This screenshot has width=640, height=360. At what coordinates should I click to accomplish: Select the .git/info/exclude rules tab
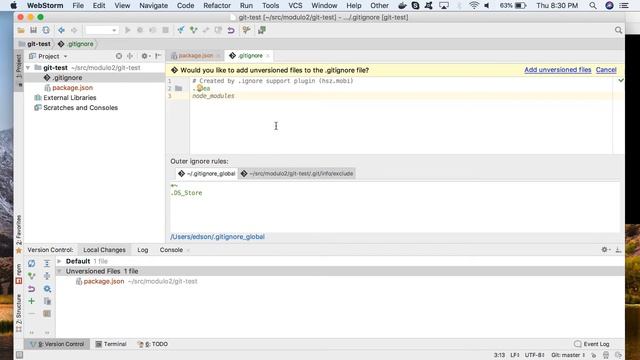297,173
